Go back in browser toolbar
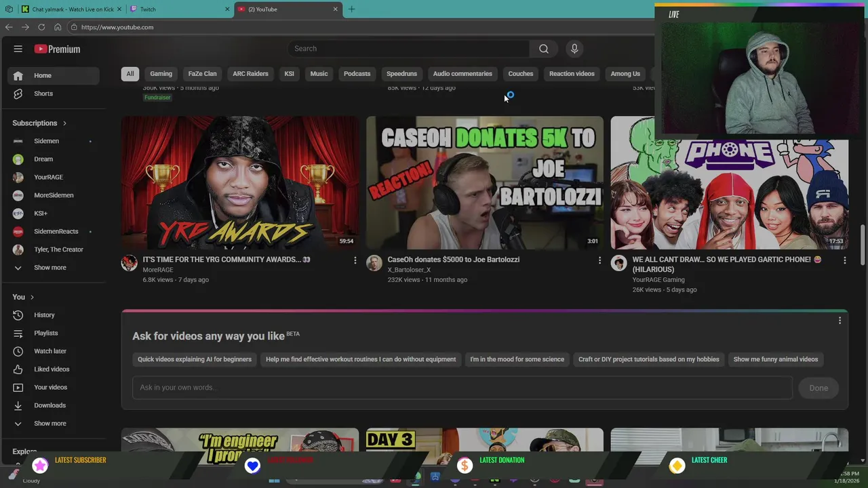 (9, 27)
